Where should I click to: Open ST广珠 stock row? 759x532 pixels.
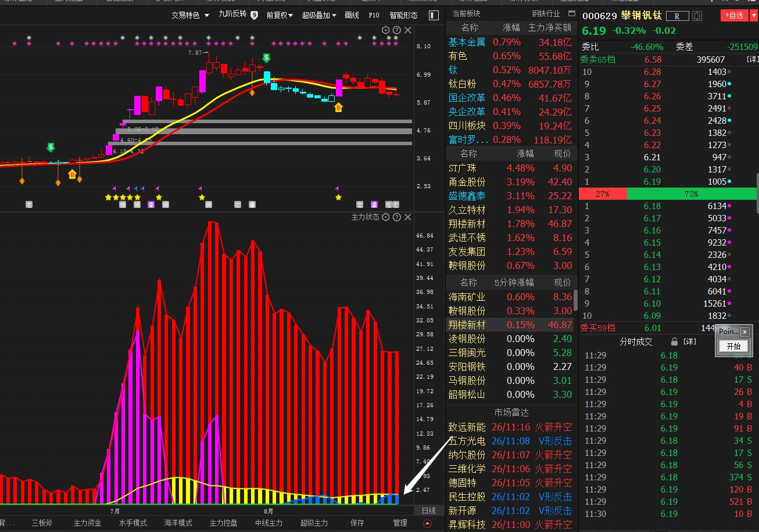[x=511, y=168]
